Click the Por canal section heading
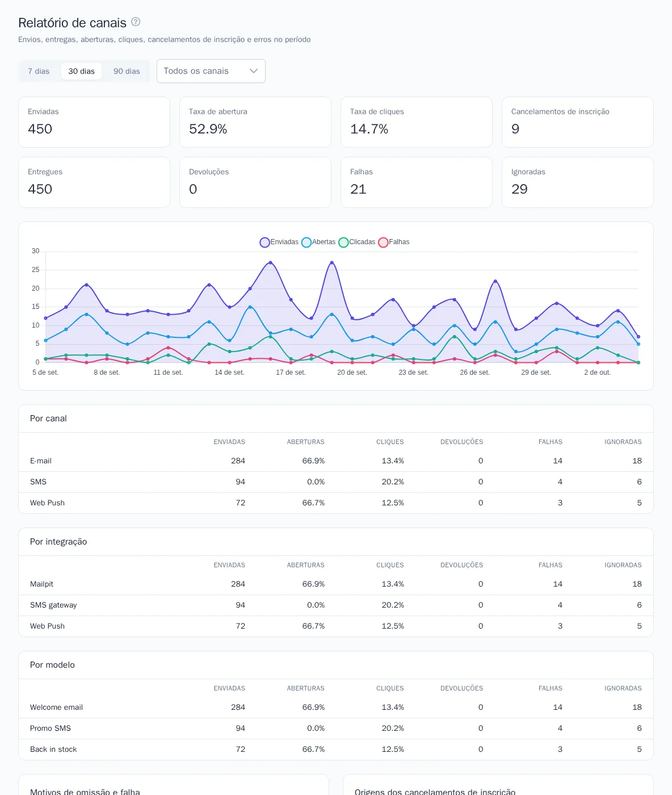 [48, 419]
